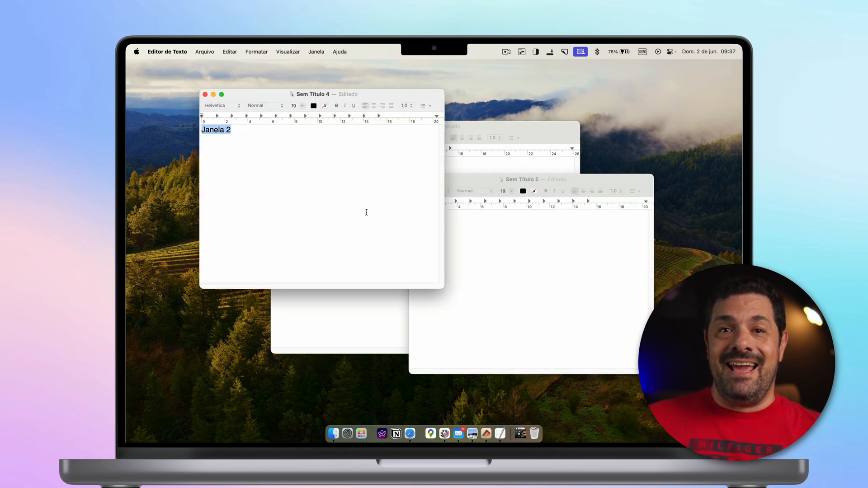The height and width of the screenshot is (488, 868).
Task: Align text left in Sem Título 4
Action: 365,106
